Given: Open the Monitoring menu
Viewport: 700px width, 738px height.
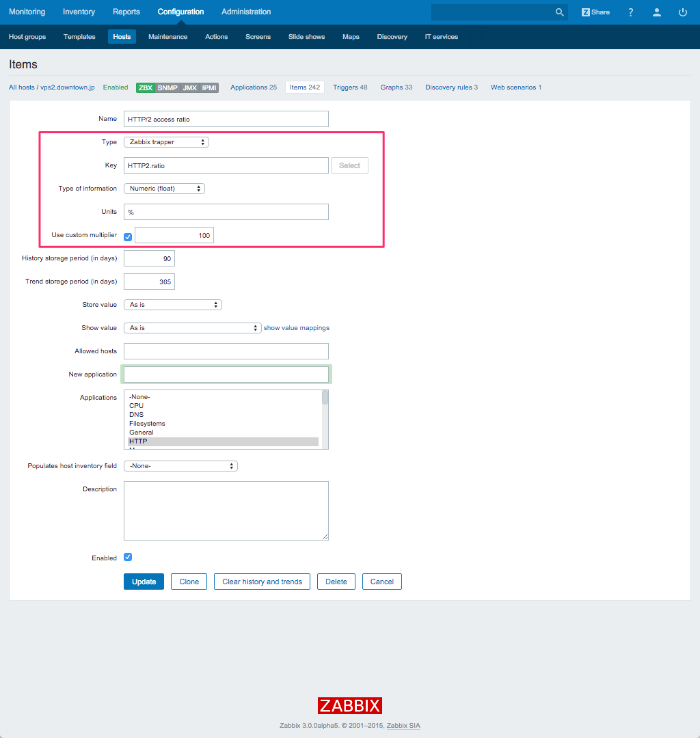Looking at the screenshot, I should (x=27, y=12).
